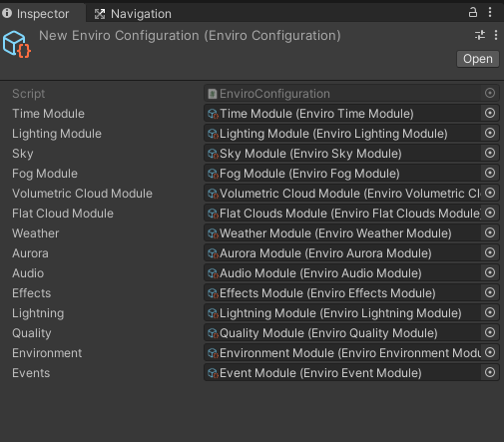Click the 'Environment' property label
Viewport: 504px width, 442px height.
tap(47, 353)
